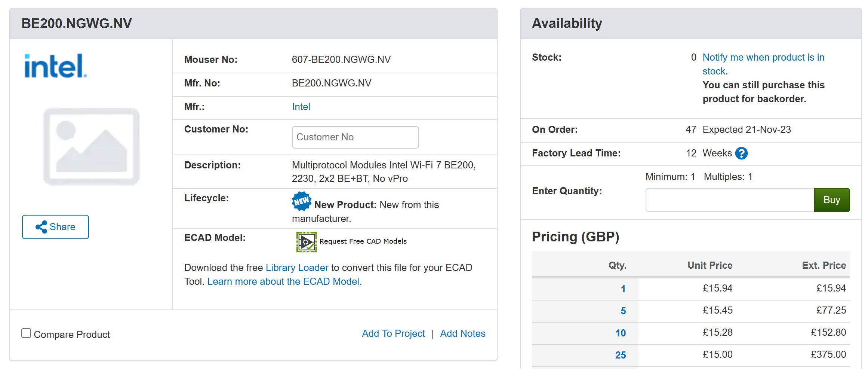
Task: Open the Library Loader link
Action: [x=297, y=268]
